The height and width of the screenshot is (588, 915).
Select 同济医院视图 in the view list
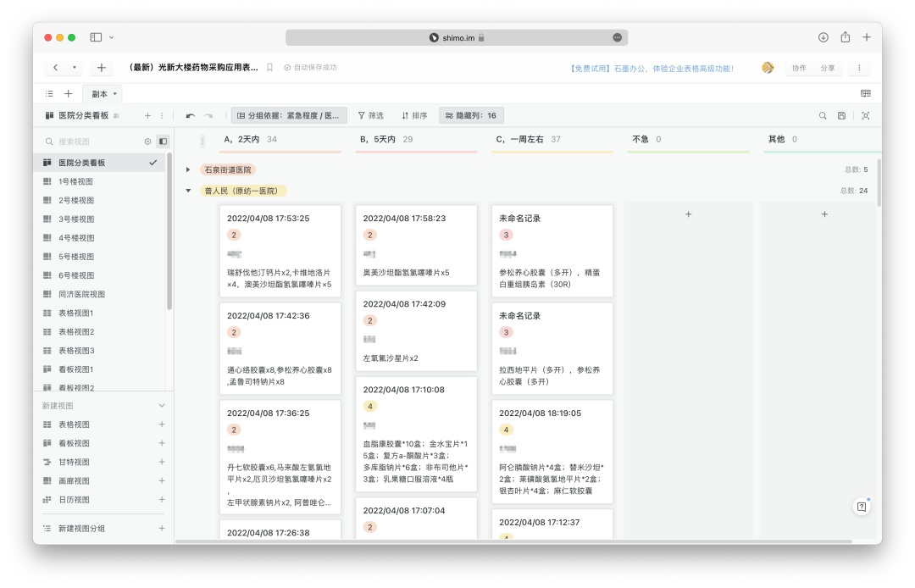81,294
